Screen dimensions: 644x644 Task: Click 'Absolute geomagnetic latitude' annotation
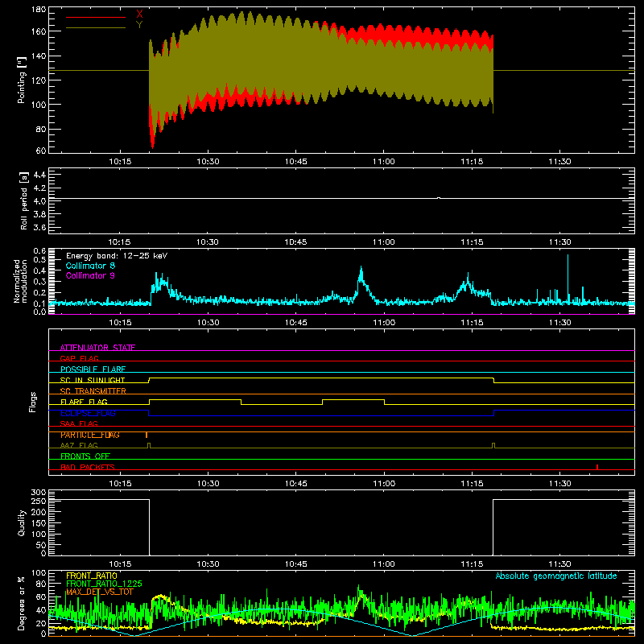(x=556, y=576)
